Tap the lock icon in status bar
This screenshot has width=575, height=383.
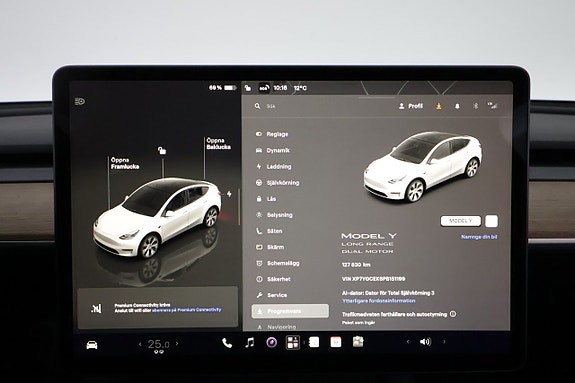pyautogui.click(x=248, y=88)
